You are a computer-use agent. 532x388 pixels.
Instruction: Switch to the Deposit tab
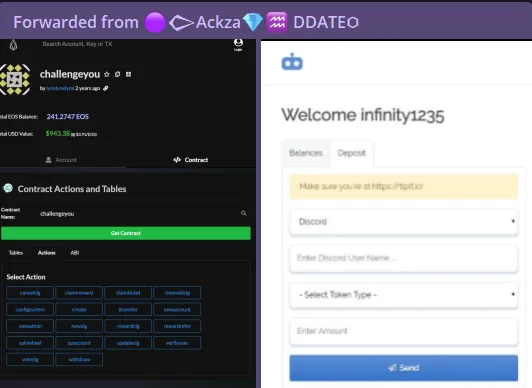tap(352, 153)
